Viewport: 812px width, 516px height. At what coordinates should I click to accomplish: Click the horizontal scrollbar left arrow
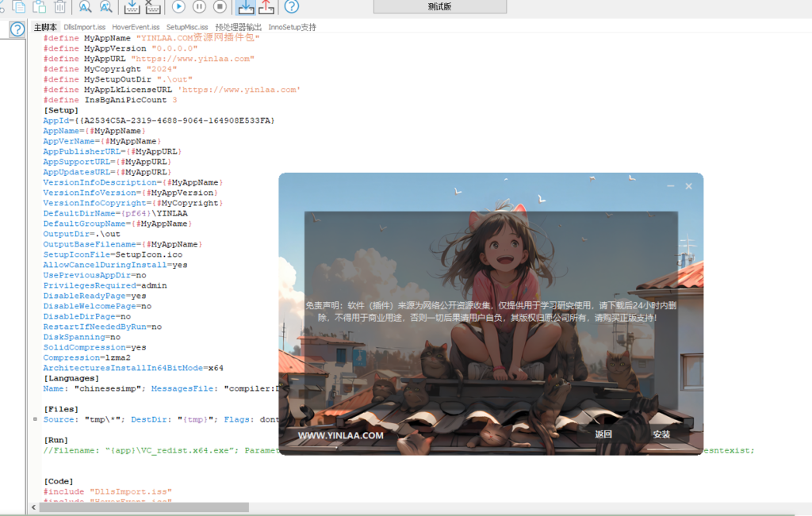point(33,507)
